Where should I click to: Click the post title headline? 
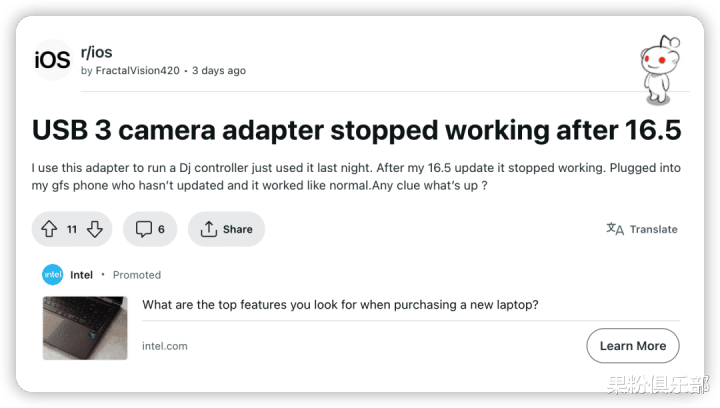click(x=356, y=130)
